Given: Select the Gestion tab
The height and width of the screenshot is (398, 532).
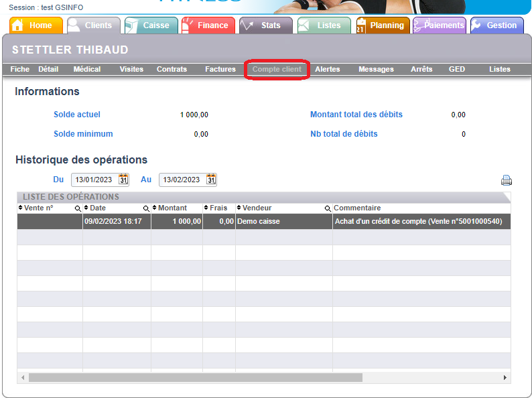Looking at the screenshot, I should pyautogui.click(x=496, y=25).
